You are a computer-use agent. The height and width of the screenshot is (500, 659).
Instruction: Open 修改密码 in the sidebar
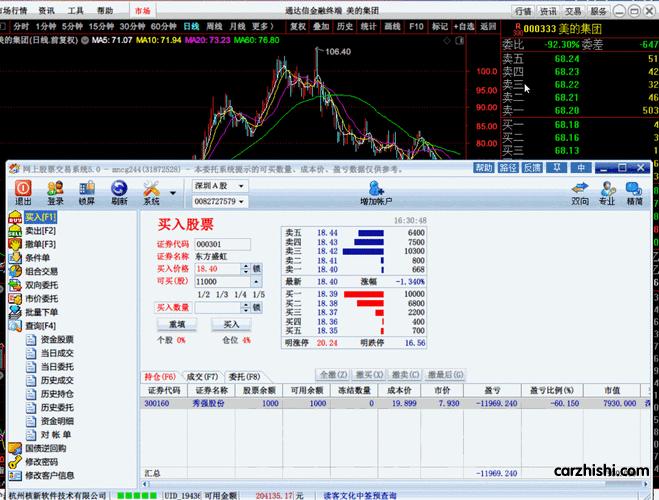pyautogui.click(x=42, y=462)
